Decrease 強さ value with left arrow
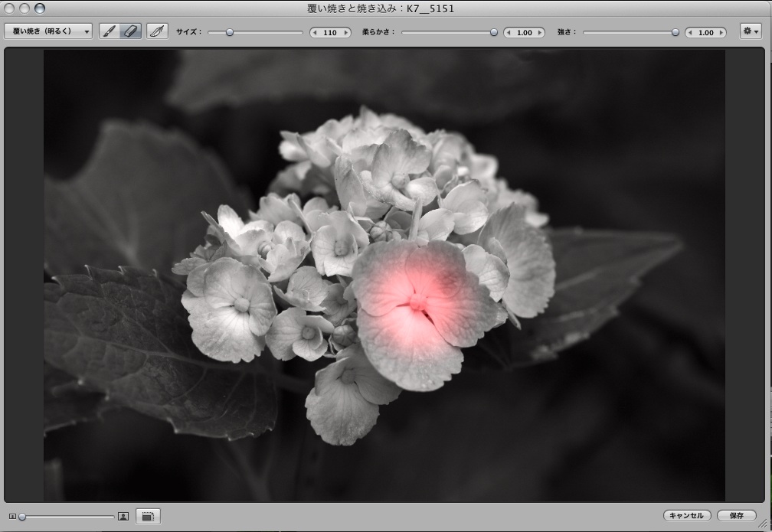This screenshot has height=532, width=772. [691, 33]
